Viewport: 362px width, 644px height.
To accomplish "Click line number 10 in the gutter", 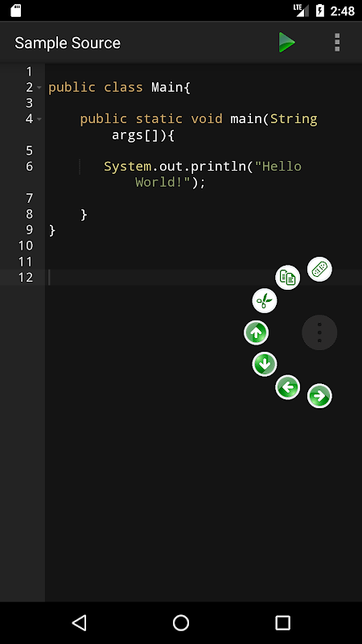I will tap(26, 246).
